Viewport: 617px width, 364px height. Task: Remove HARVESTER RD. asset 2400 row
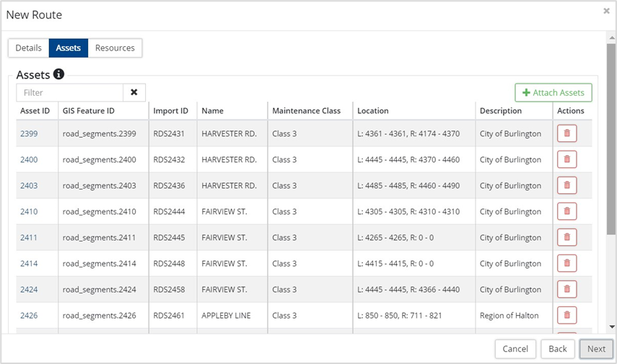click(x=566, y=160)
